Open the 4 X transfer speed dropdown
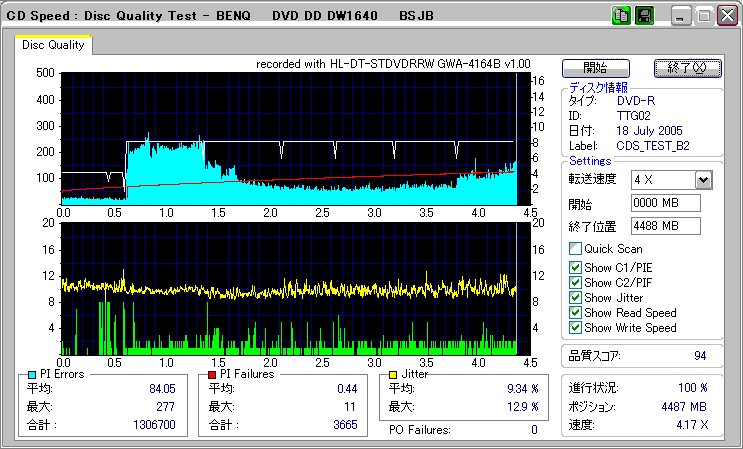This screenshot has height=449, width=743. (703, 179)
